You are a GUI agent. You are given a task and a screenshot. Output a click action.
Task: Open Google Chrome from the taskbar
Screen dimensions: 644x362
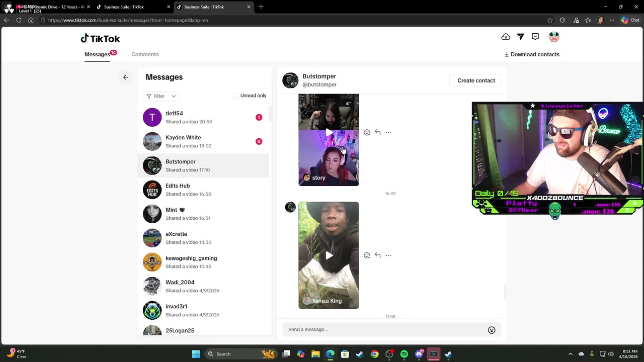[x=375, y=354]
